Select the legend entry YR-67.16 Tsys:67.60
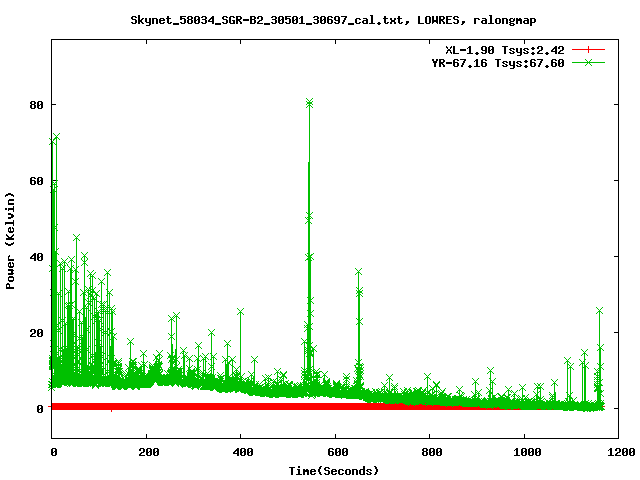640x480 pixels. [x=498, y=63]
